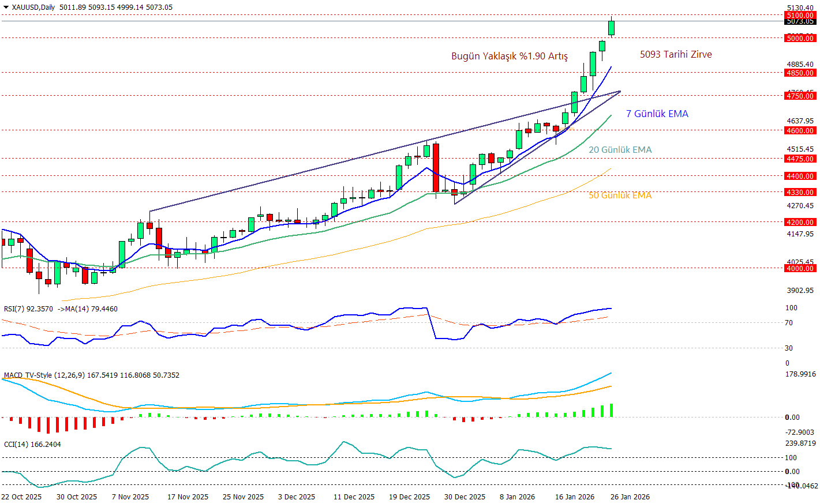This screenshot has height=504, width=820.
Task: Select the '7 Günlük EMA' blue label
Action: [x=657, y=114]
